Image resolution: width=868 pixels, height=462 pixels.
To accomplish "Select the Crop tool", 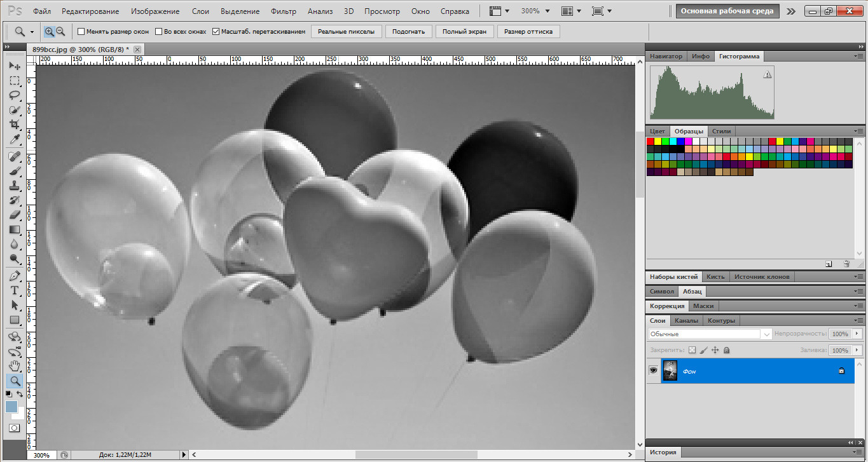I will pyautogui.click(x=15, y=125).
